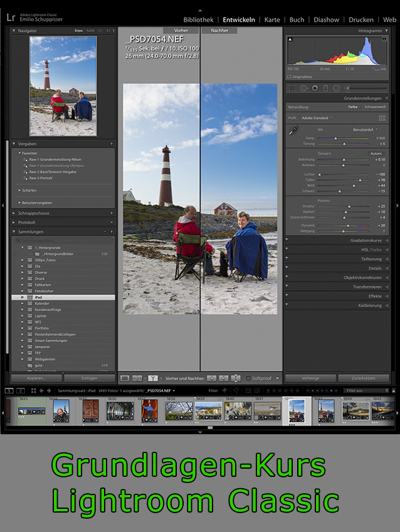The height and width of the screenshot is (532, 400).
Task: Click the Einfügen button
Action: point(89,378)
